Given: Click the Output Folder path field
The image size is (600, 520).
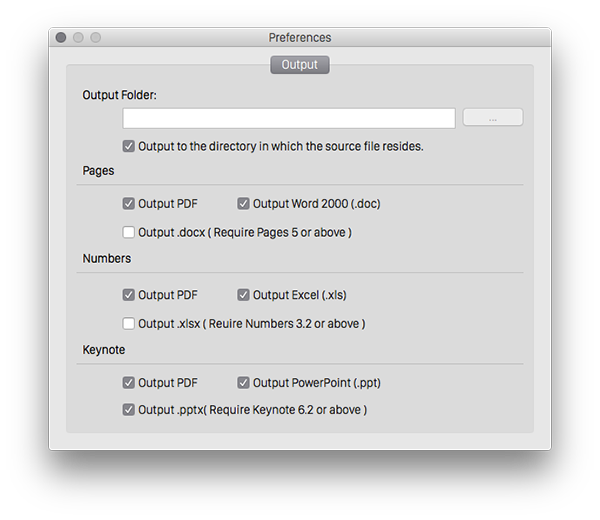Looking at the screenshot, I should (289, 118).
